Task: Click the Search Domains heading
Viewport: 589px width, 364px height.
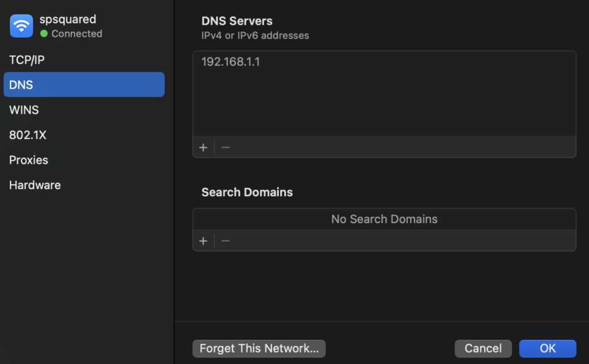Action: click(x=247, y=193)
